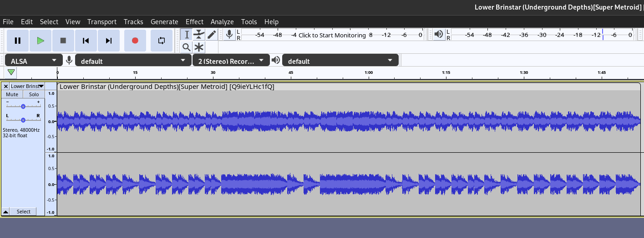Image resolution: width=644 pixels, height=238 pixels.
Task: Skip to the start of the track
Action: pyautogui.click(x=86, y=41)
